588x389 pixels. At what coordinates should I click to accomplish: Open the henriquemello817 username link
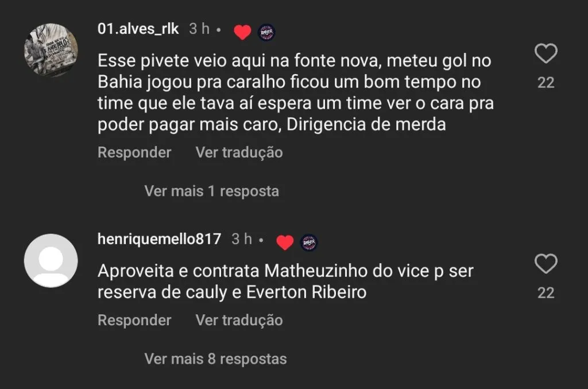click(x=159, y=239)
